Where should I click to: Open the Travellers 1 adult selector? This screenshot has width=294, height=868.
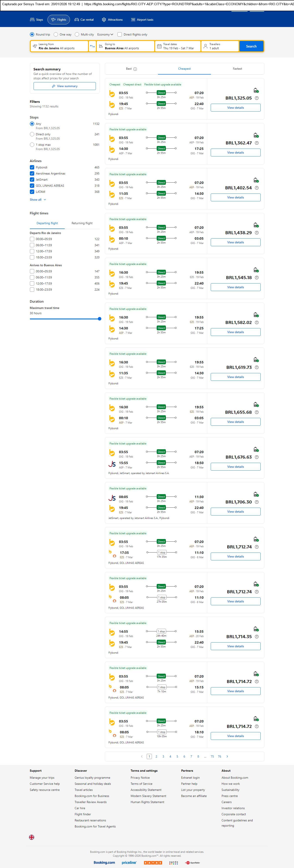(x=220, y=46)
